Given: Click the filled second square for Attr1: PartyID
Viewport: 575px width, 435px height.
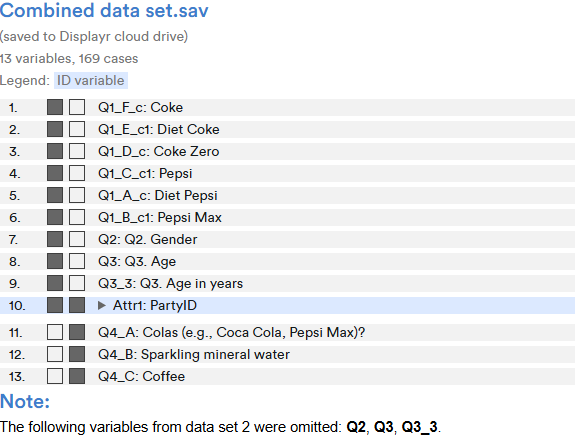Looking at the screenshot, I should (77, 306).
